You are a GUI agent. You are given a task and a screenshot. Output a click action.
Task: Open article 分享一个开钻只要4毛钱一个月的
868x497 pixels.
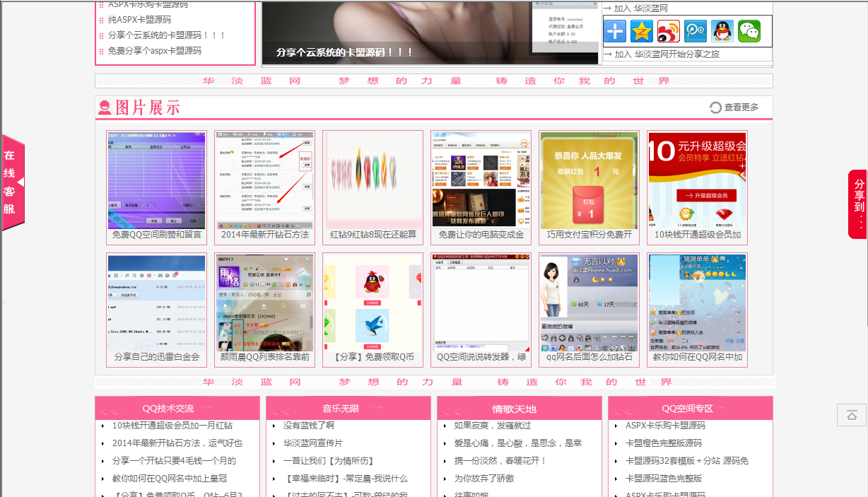coord(174,460)
